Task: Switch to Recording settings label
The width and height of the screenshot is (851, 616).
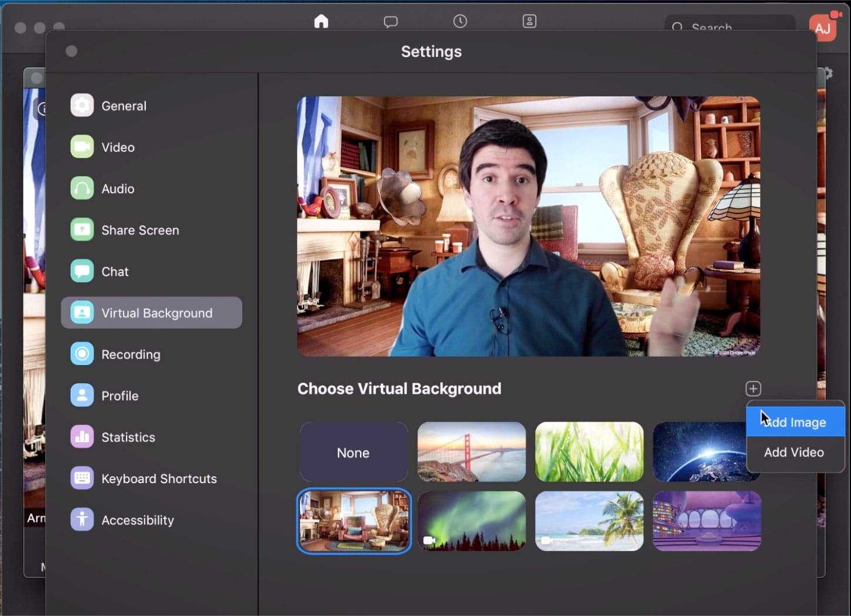Action: pyautogui.click(x=131, y=354)
